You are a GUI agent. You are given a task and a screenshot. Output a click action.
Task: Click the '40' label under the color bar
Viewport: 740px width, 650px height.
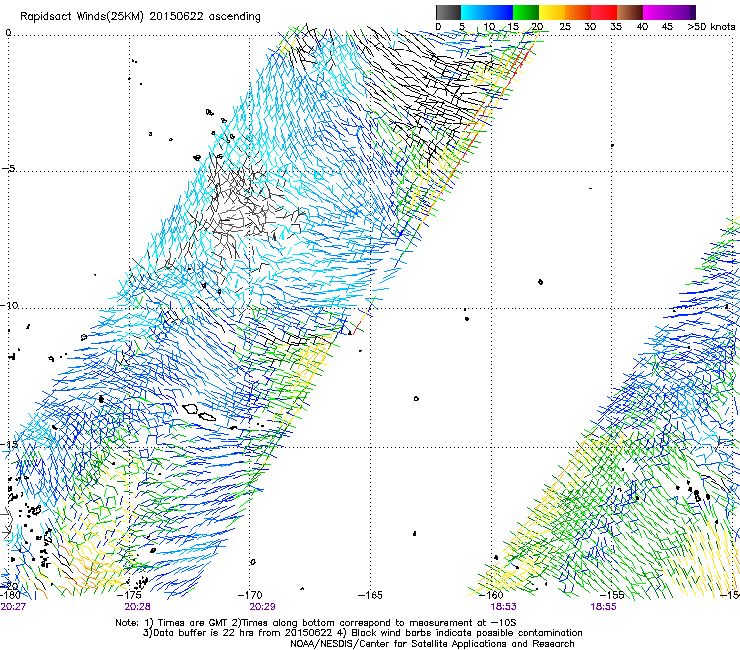click(642, 27)
